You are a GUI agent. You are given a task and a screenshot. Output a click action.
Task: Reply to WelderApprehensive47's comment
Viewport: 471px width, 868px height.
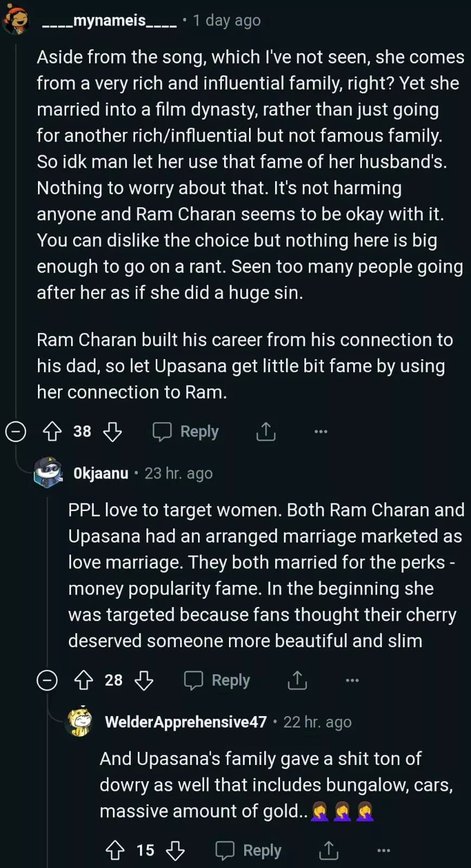(249, 850)
